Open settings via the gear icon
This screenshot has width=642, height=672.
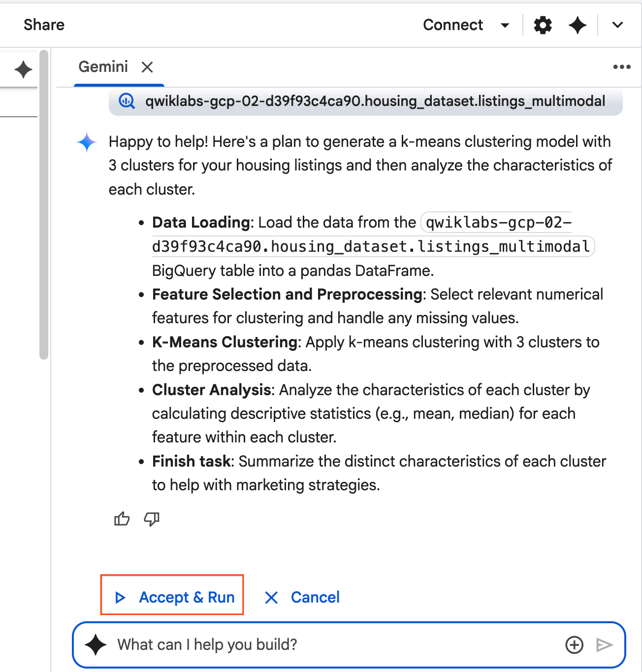543,25
